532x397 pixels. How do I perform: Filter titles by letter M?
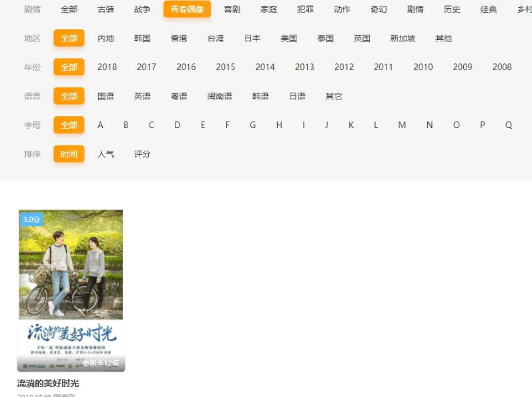click(402, 125)
